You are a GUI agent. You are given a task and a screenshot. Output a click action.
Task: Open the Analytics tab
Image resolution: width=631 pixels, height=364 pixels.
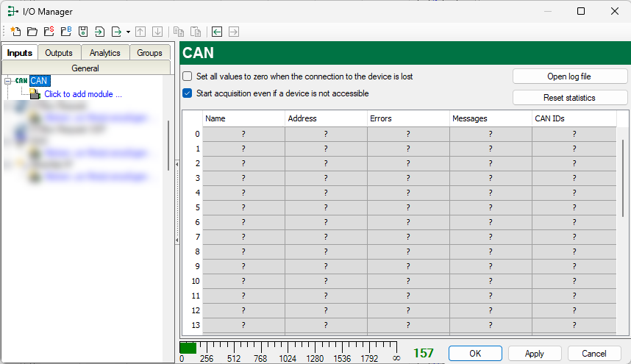[105, 53]
